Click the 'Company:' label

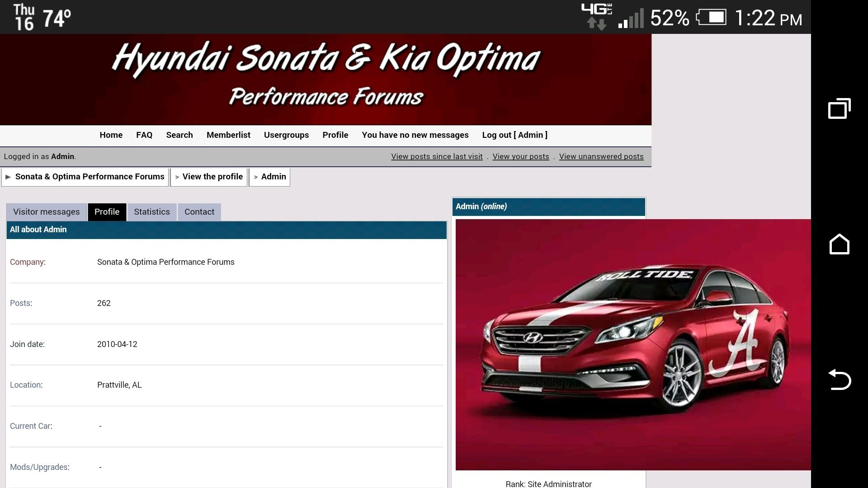(x=28, y=262)
